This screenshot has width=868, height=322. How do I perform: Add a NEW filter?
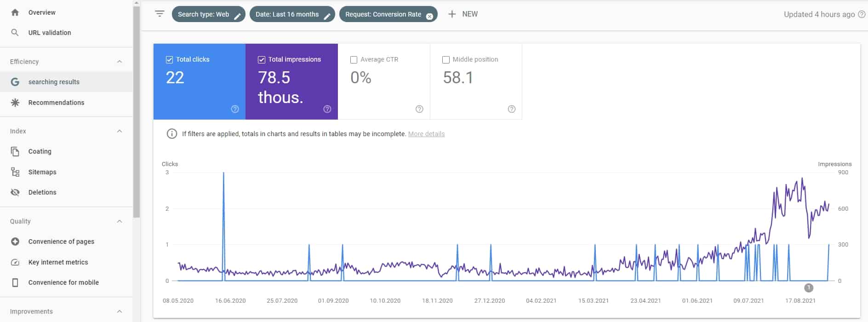[463, 14]
